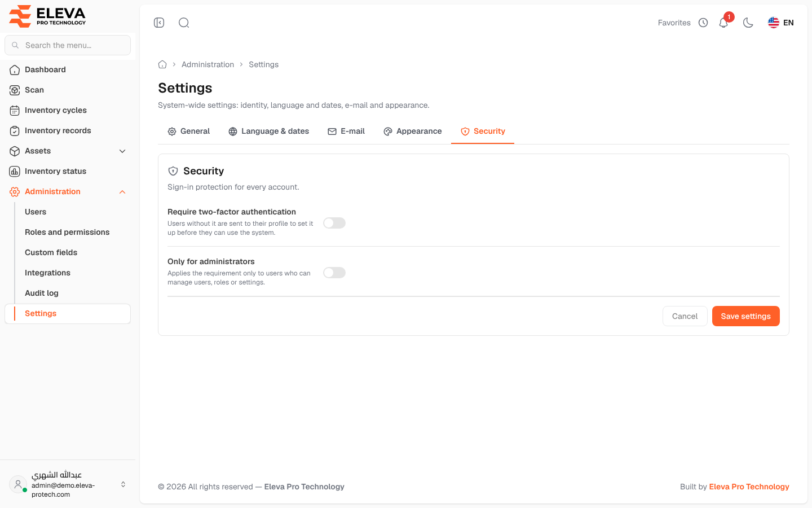The image size is (812, 508).
Task: Click the Settings breadcrumb text
Action: pyautogui.click(x=264, y=64)
